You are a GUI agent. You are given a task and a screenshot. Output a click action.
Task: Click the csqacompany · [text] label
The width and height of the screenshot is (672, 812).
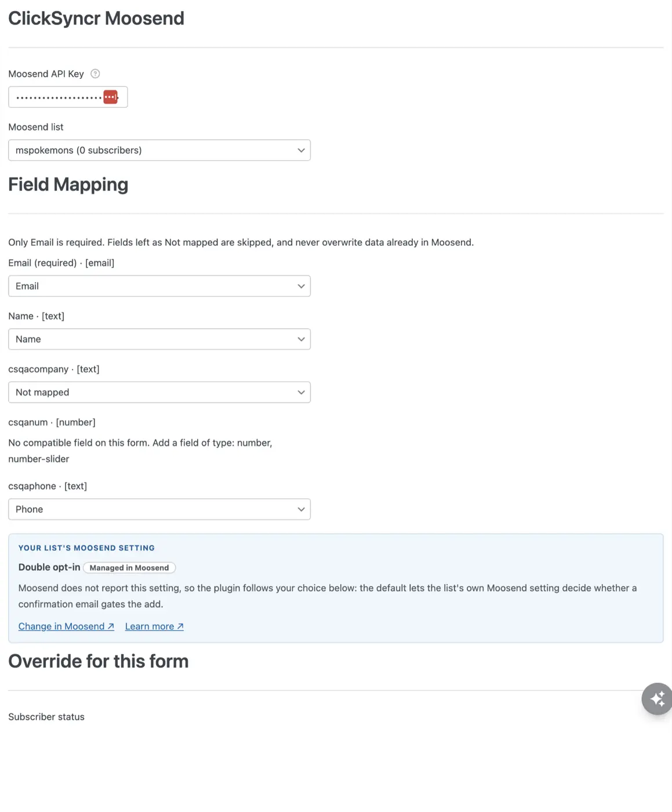[x=54, y=369]
